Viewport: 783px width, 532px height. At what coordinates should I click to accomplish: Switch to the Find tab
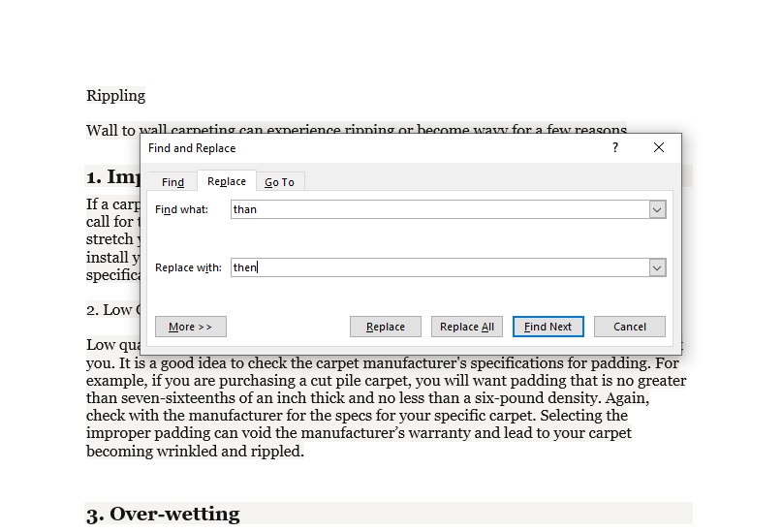point(172,182)
